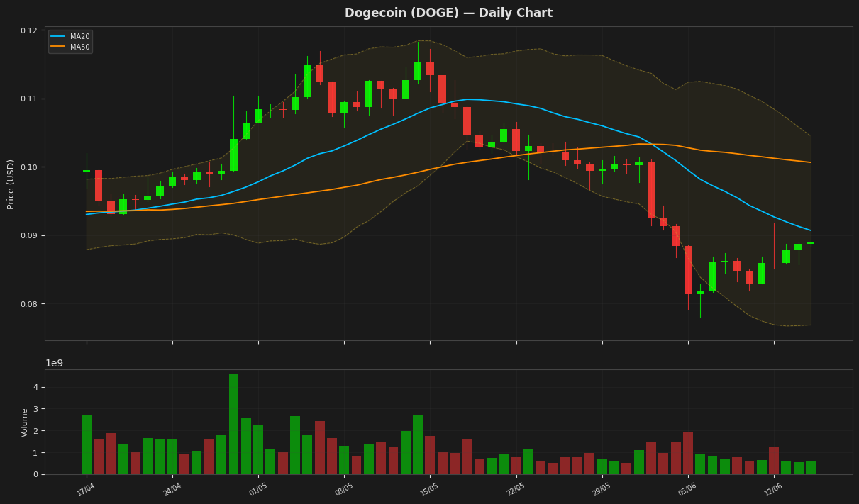This screenshot has width=859, height=504.
Task: Click the chart title "Dogecoin (DOGE) — Daily Chart"
Action: 448,13
